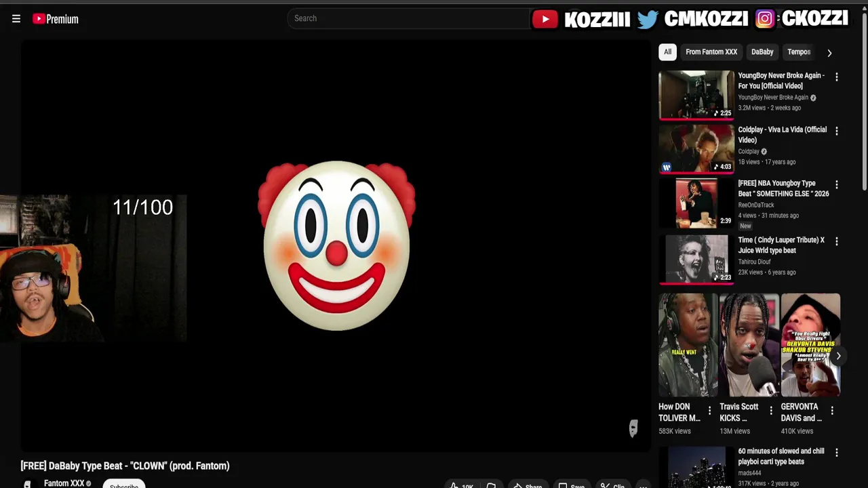Create a Clip of the video
The image size is (868, 488).
click(x=612, y=485)
